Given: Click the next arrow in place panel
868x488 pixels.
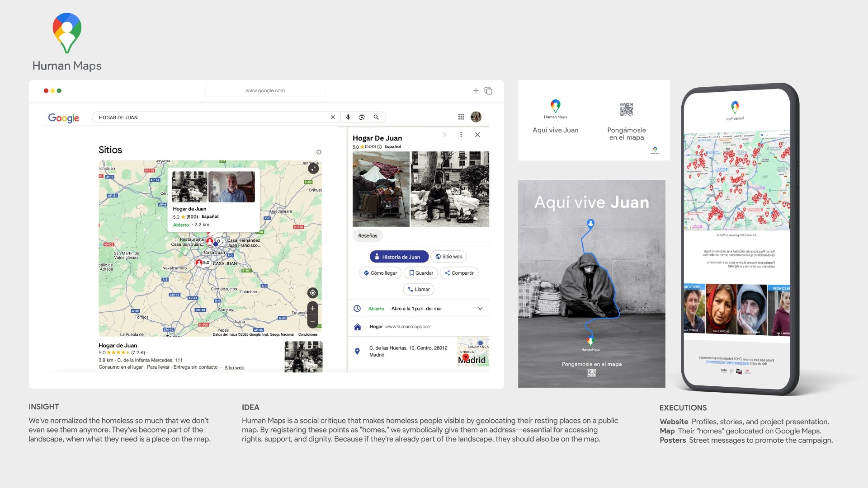Looking at the screenshot, I should point(445,135).
